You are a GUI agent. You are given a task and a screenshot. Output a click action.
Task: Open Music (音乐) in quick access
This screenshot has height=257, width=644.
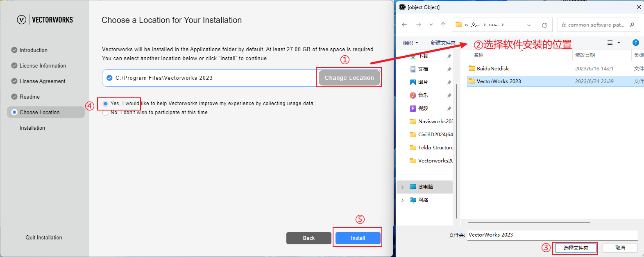point(423,95)
